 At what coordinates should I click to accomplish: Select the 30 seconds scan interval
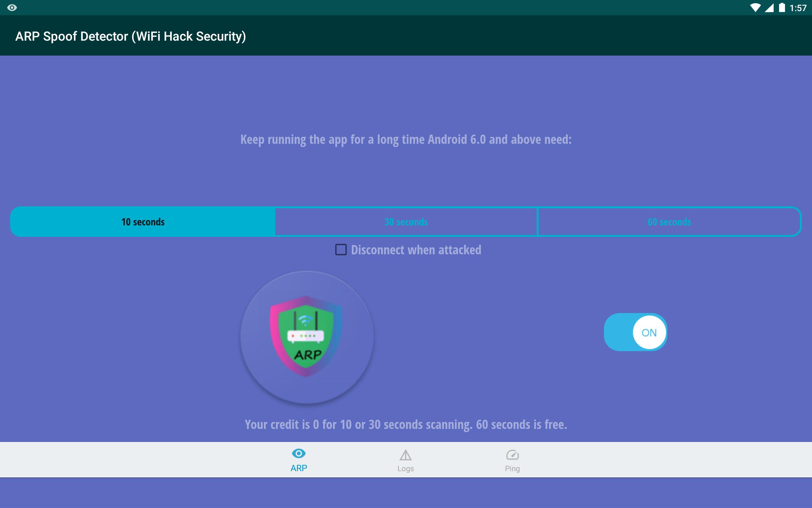click(406, 222)
